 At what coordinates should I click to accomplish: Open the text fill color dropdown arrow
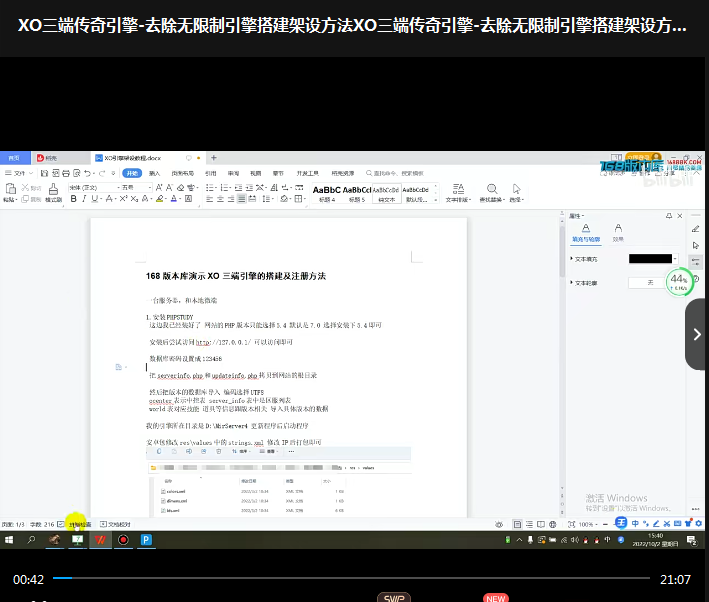[675, 259]
